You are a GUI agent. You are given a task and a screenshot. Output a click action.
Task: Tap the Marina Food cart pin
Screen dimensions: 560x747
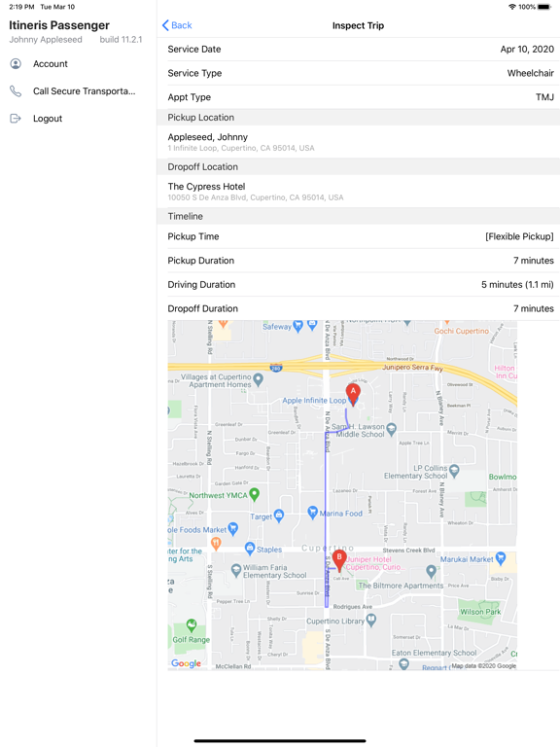pyautogui.click(x=312, y=513)
